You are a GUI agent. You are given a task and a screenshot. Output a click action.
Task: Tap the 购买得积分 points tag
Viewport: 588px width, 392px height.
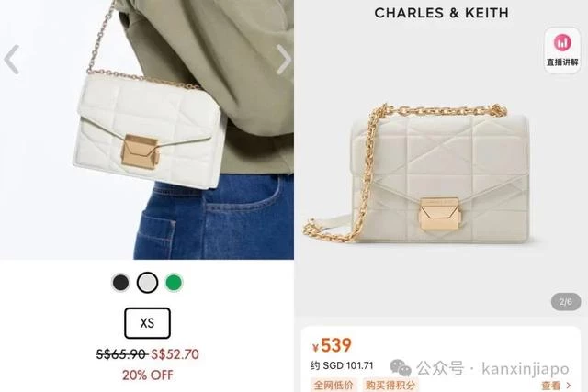tap(390, 386)
